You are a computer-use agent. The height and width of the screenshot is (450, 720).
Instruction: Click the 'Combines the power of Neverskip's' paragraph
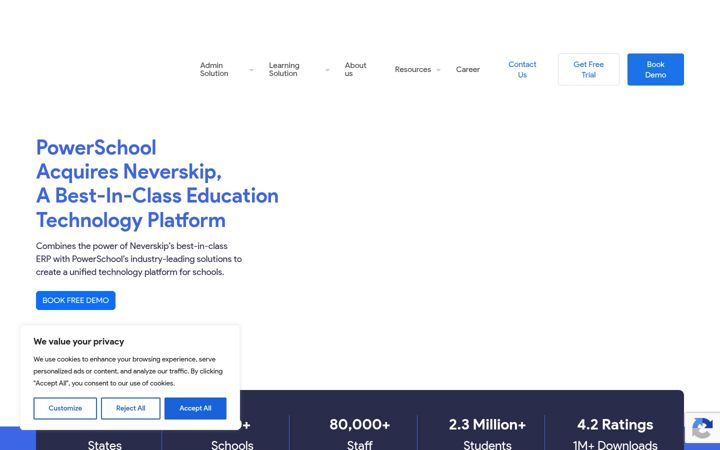(x=139, y=259)
